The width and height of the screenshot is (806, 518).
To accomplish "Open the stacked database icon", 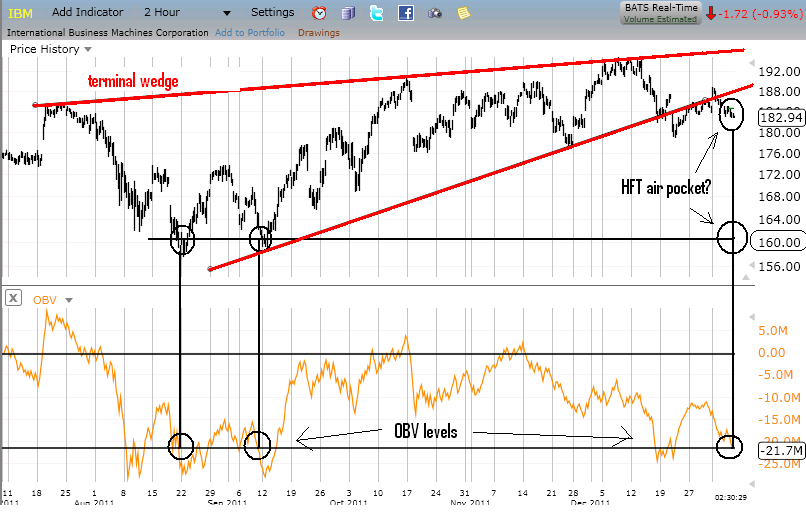I will click(348, 13).
